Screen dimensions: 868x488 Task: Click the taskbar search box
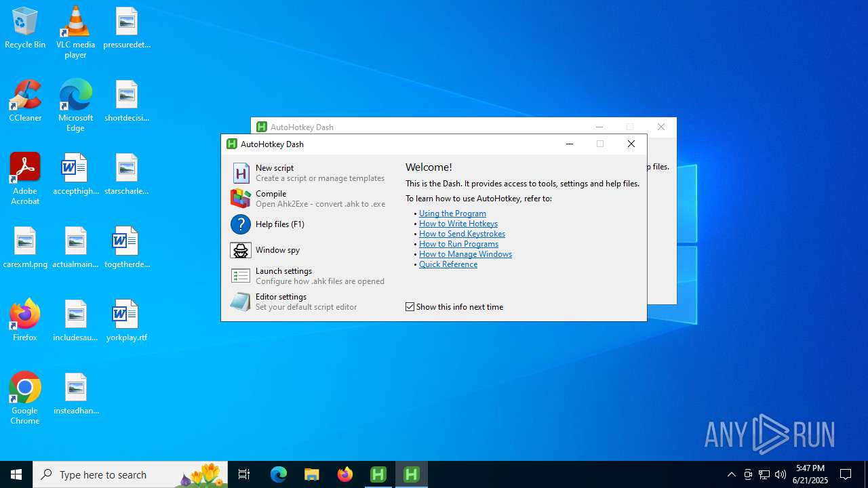[x=130, y=474]
